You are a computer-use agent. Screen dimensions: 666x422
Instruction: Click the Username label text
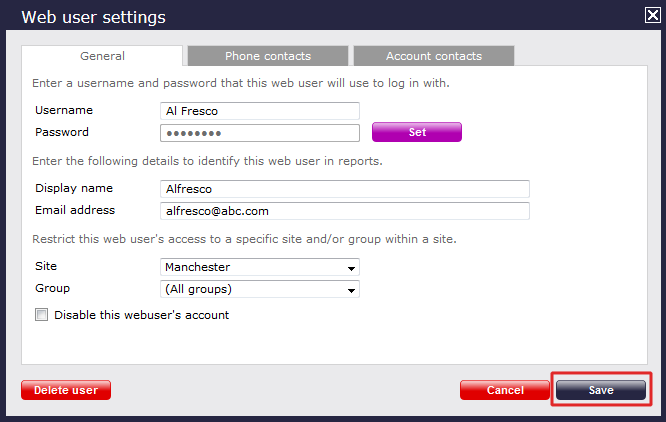tap(64, 110)
